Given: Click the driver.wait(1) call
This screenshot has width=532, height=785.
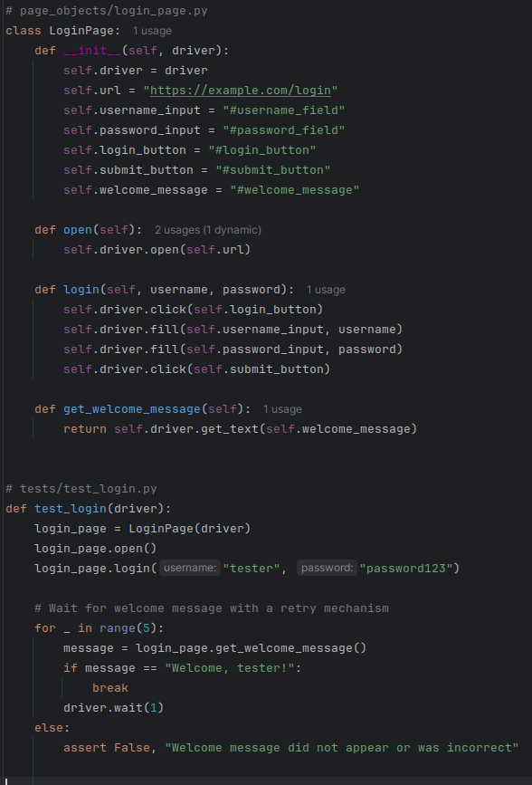Looking at the screenshot, I should point(114,707).
